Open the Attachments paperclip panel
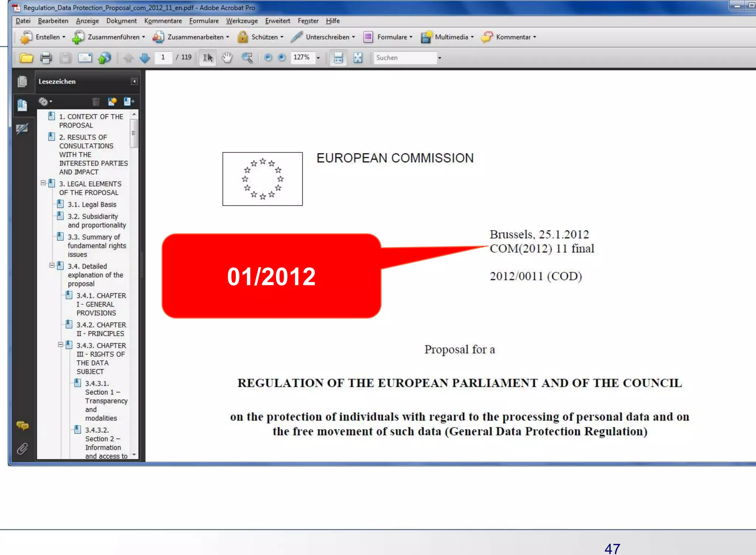The height and width of the screenshot is (555, 756). click(x=22, y=449)
